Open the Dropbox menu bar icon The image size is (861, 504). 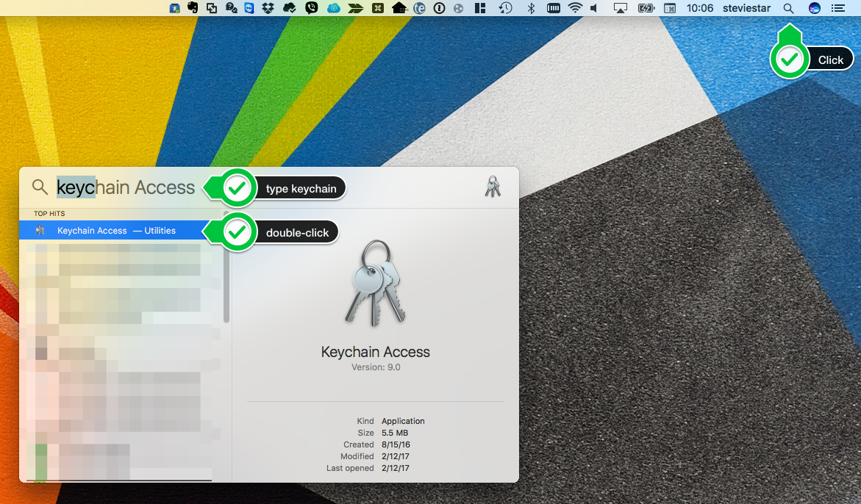[268, 8]
